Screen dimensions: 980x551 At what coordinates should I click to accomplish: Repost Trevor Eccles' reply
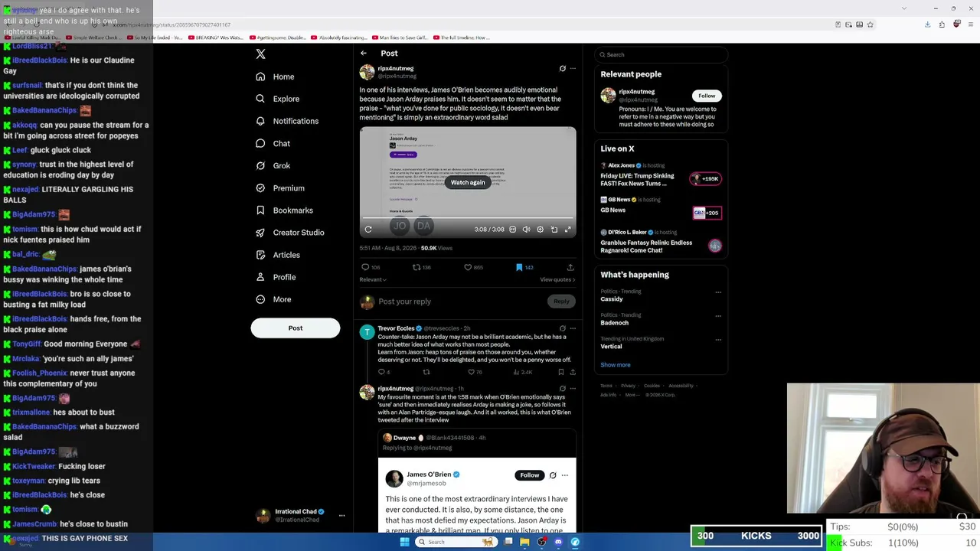coord(426,372)
